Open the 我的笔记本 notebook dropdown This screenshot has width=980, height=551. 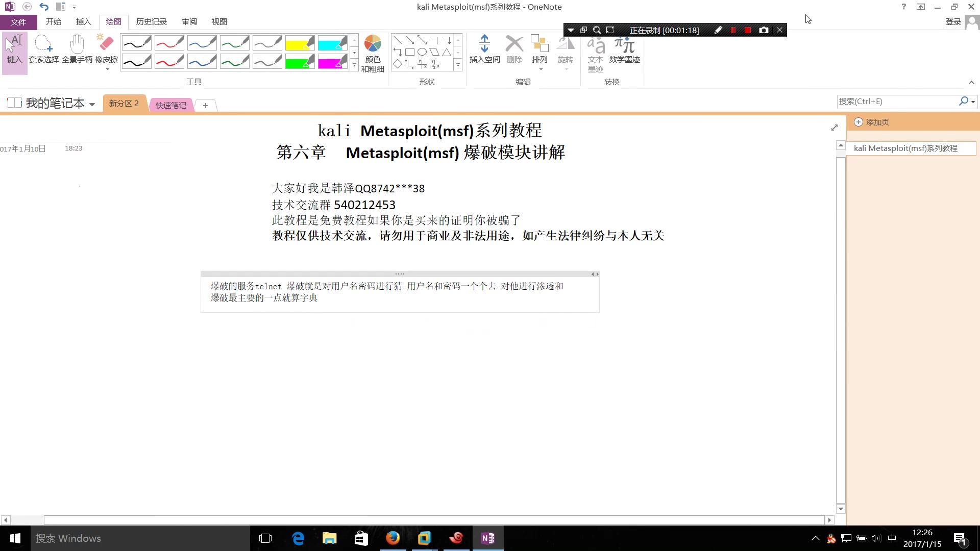(92, 103)
